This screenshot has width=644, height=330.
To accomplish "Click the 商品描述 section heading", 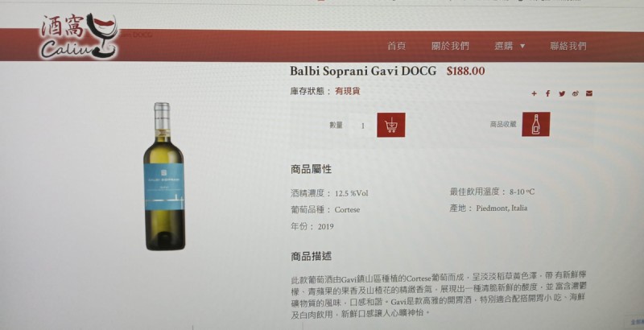I will [x=311, y=257].
